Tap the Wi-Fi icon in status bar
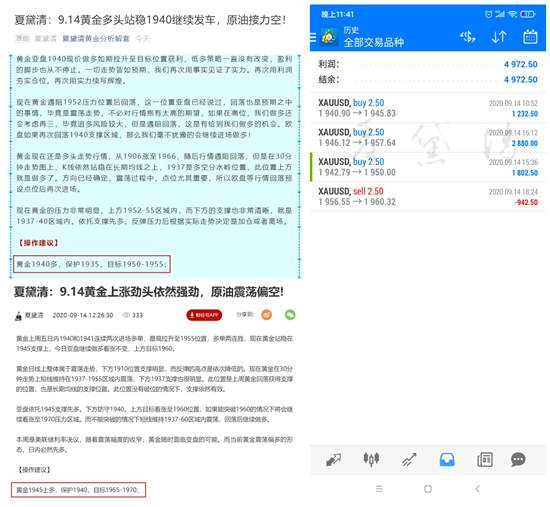 (512, 14)
